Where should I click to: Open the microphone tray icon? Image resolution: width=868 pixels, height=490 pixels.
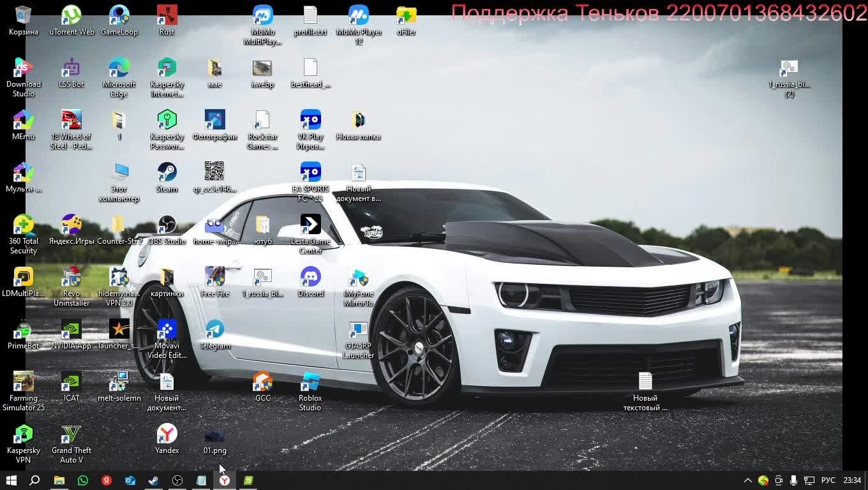click(x=793, y=480)
